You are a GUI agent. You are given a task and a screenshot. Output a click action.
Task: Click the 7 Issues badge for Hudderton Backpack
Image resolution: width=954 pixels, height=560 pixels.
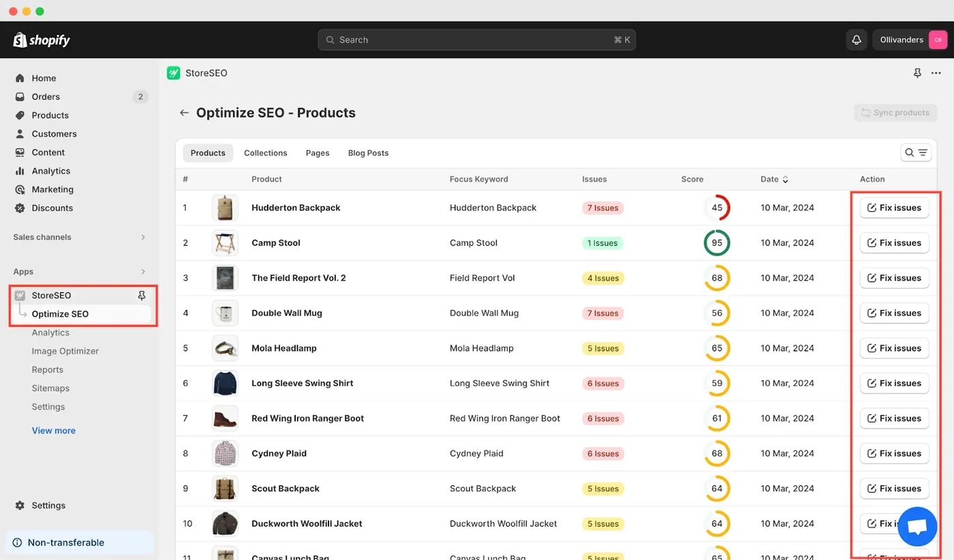click(x=603, y=208)
